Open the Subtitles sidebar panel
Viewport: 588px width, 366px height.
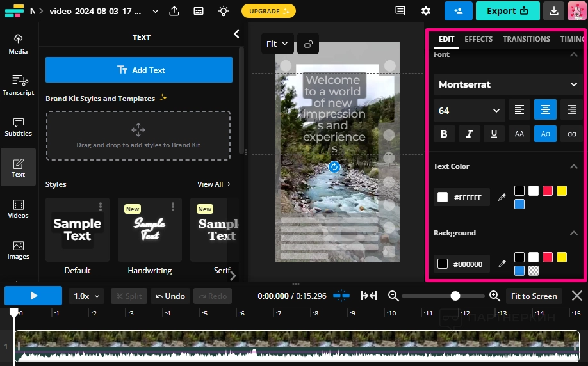click(18, 127)
